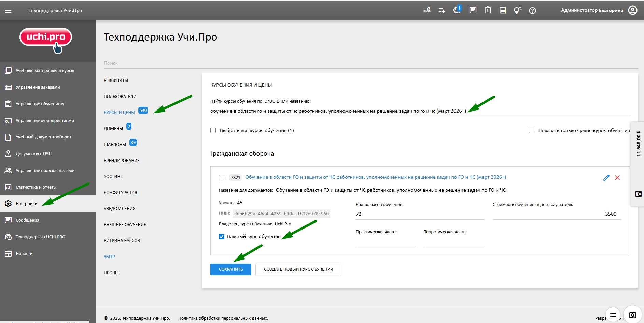The image size is (644, 323).
Task: Click the course ID/UUID search field
Action: pyautogui.click(x=420, y=111)
